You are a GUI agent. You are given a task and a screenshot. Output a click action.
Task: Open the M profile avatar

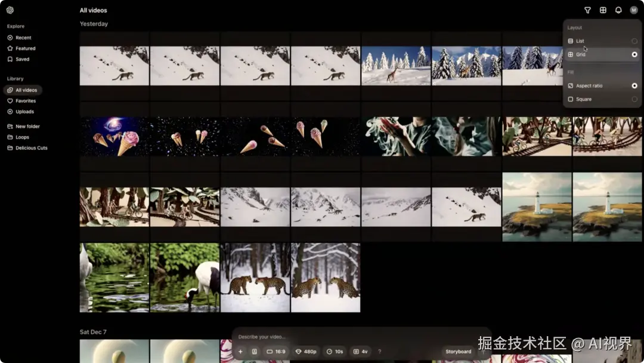(x=634, y=10)
